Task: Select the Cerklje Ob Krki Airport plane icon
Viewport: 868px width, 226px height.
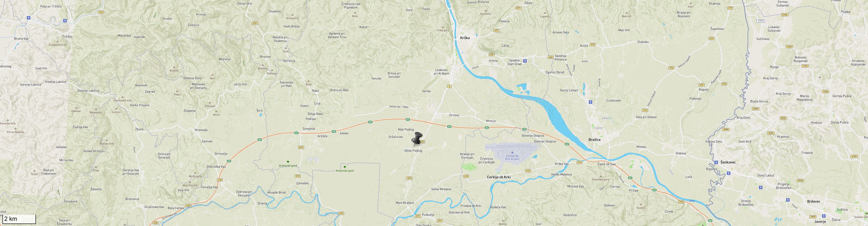Action: click(x=512, y=153)
